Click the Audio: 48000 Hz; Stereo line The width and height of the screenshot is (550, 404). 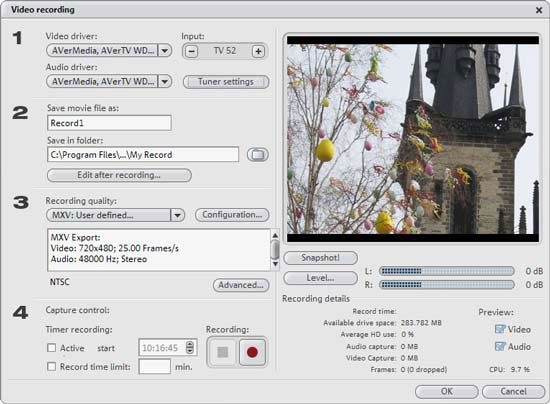click(99, 259)
